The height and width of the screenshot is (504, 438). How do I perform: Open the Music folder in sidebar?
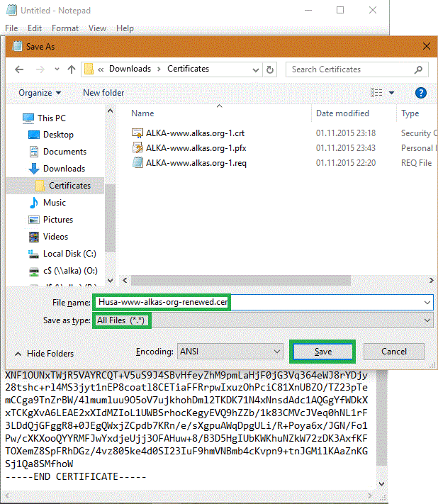click(x=54, y=203)
